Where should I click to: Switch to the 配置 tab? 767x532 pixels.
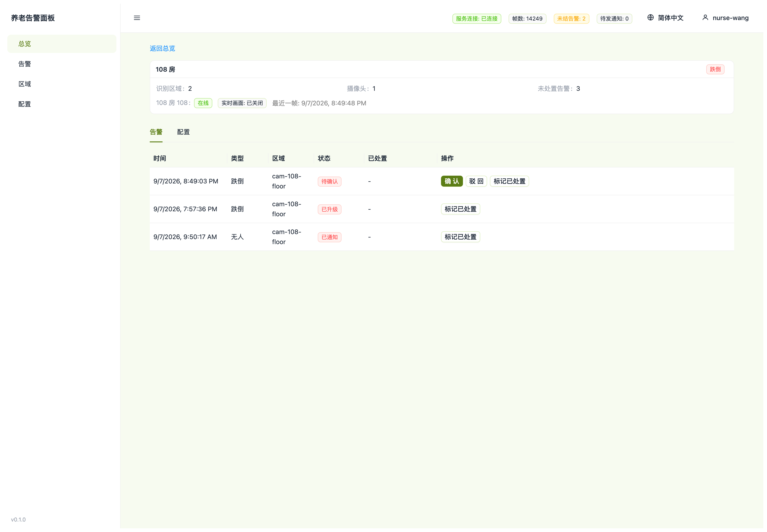(183, 132)
